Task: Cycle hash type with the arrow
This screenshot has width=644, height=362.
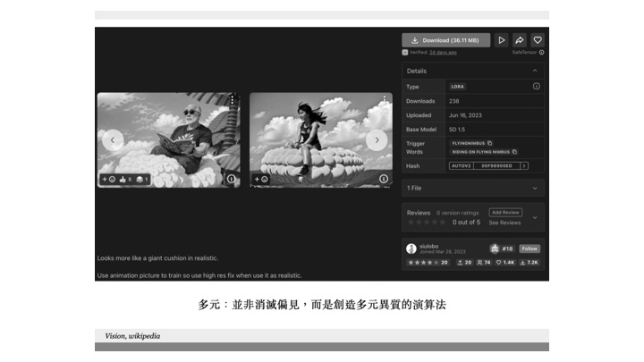Action: point(524,166)
